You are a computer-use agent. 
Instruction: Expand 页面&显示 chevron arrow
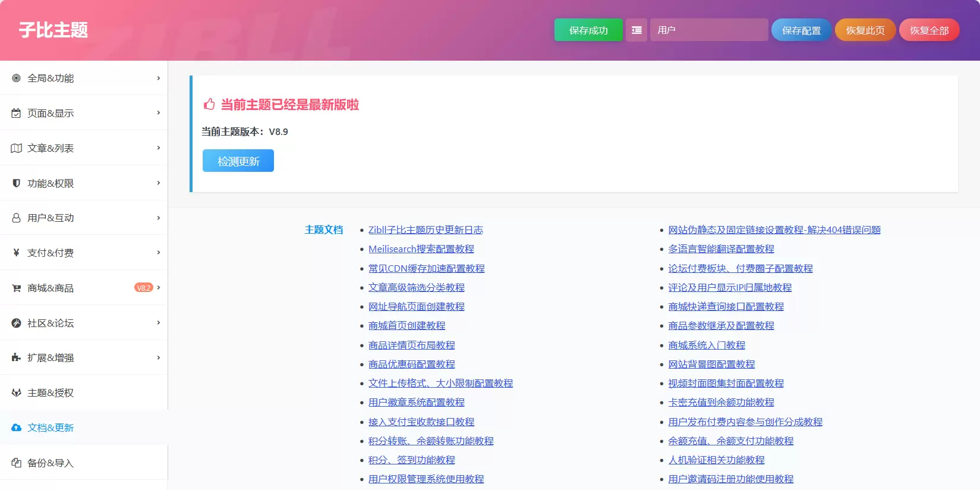click(x=159, y=113)
